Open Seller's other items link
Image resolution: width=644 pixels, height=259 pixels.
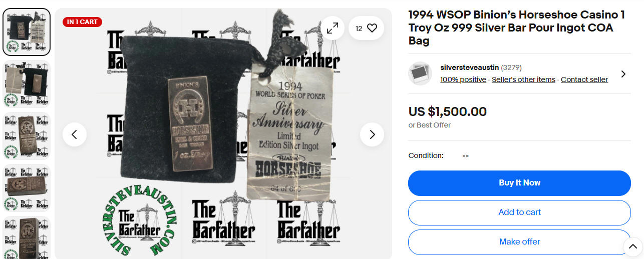click(523, 79)
